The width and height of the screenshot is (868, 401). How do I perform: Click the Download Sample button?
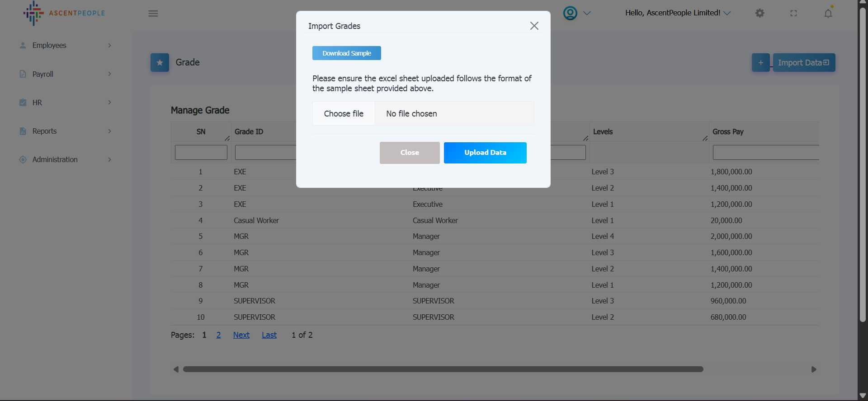[346, 53]
